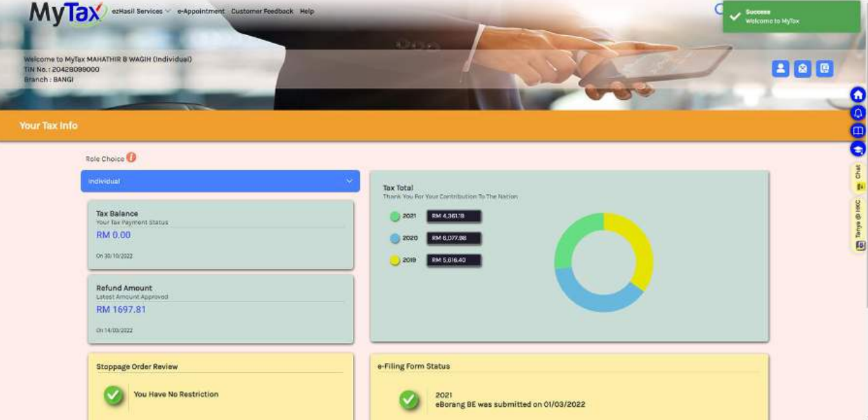Screen dimensions: 868x420
Task: Open the mail inbox icon
Action: click(x=803, y=69)
